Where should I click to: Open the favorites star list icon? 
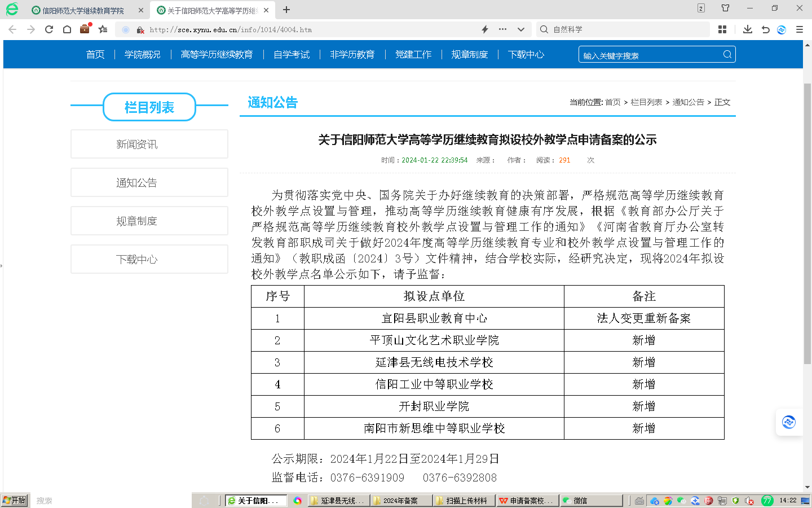103,29
